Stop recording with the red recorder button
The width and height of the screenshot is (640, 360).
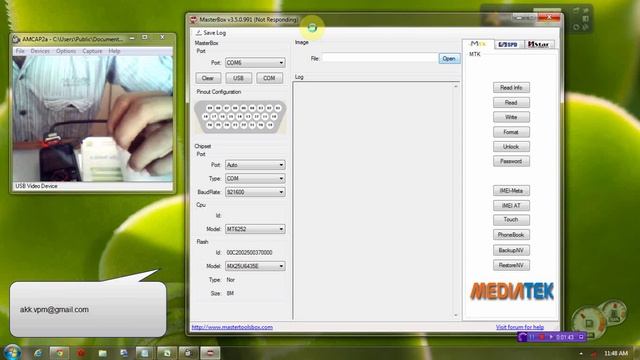541,337
